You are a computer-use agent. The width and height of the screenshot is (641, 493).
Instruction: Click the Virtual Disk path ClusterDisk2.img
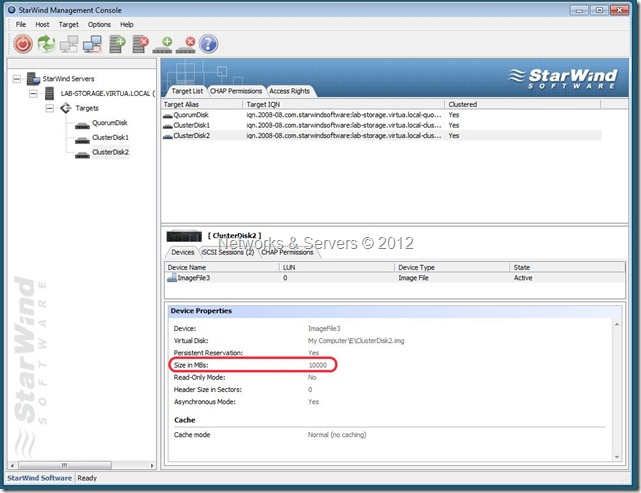tap(356, 341)
